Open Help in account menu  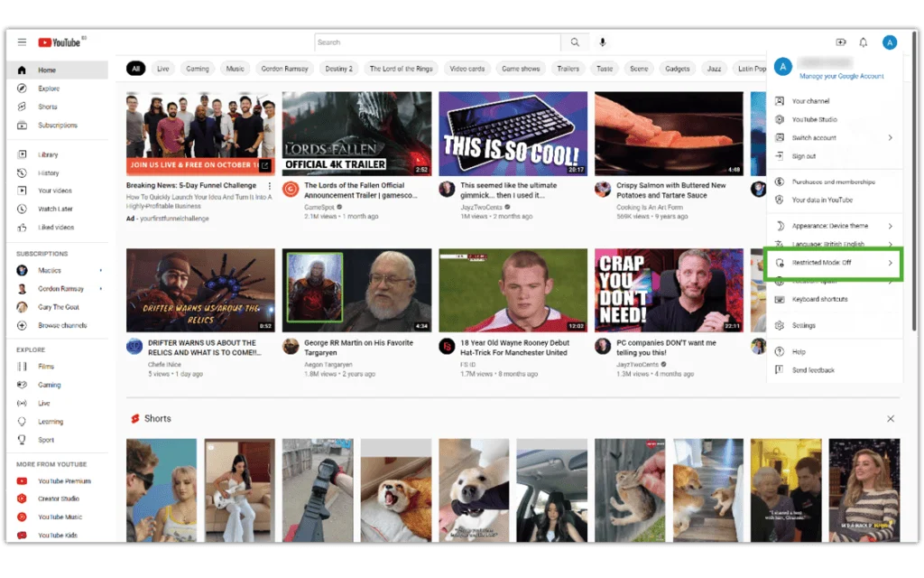[x=835, y=352]
